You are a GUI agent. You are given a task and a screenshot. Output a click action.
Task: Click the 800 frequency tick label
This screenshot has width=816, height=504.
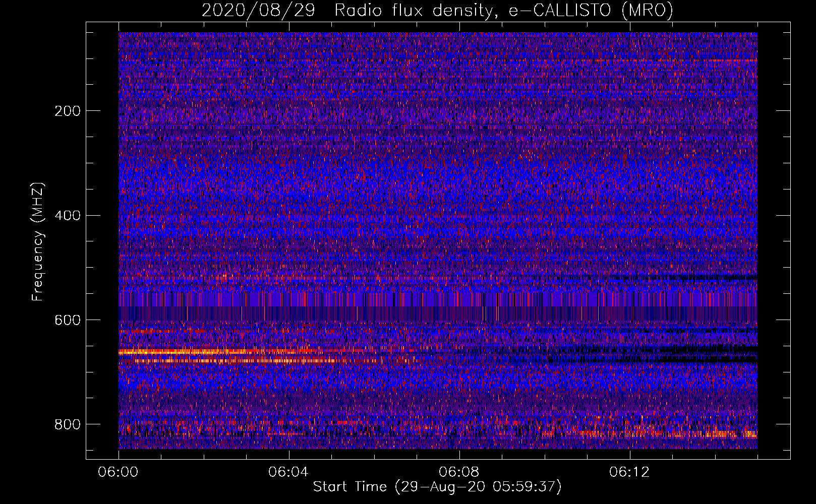67,424
